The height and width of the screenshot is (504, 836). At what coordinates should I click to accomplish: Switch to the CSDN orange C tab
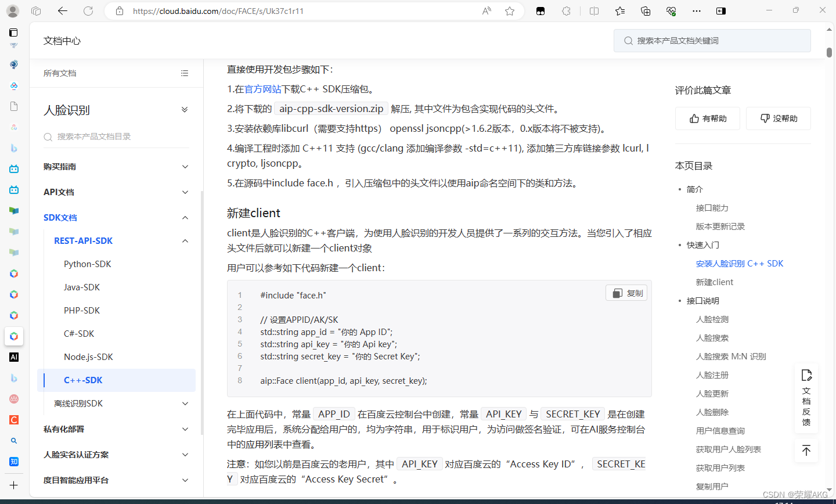coord(14,420)
